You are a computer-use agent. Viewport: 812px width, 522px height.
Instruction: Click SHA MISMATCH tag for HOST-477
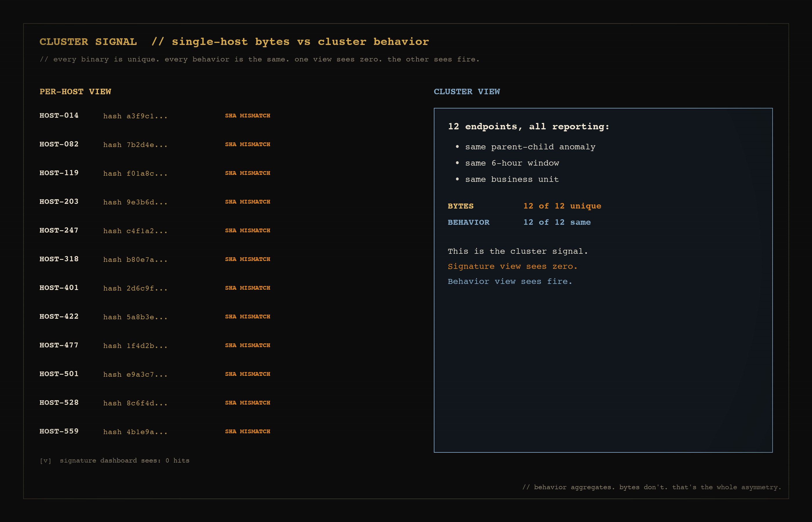point(248,345)
